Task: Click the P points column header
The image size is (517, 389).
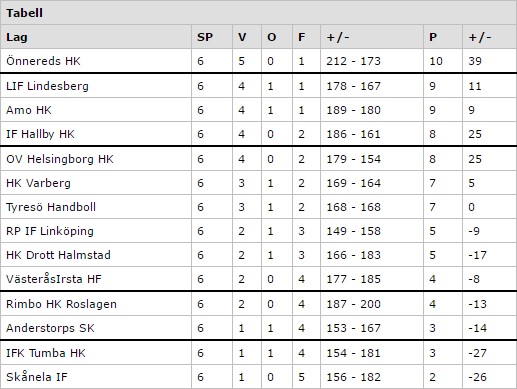Action: (433, 37)
